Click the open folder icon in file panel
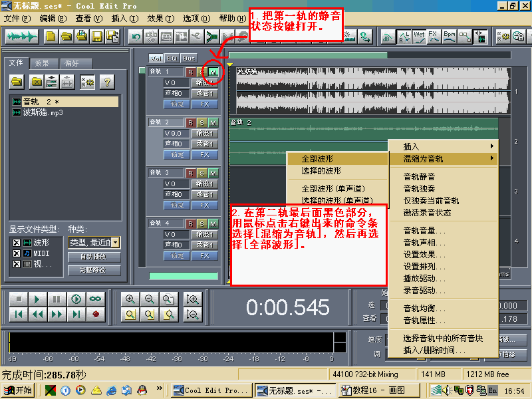 coord(17,82)
